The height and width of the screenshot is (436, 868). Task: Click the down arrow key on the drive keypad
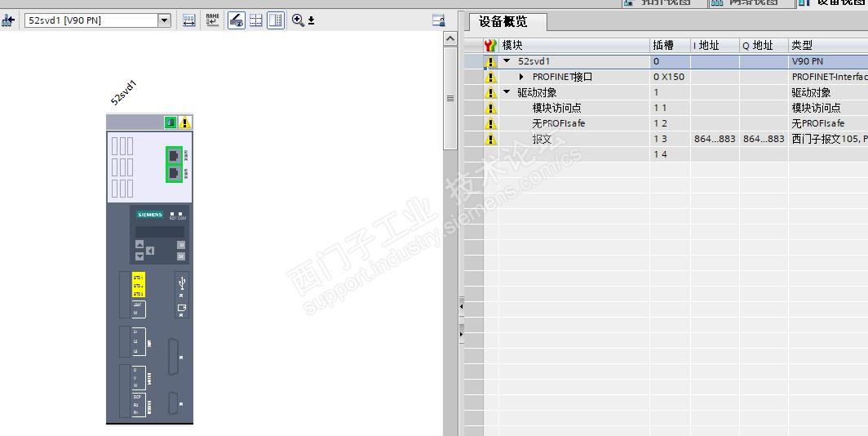[x=139, y=256]
